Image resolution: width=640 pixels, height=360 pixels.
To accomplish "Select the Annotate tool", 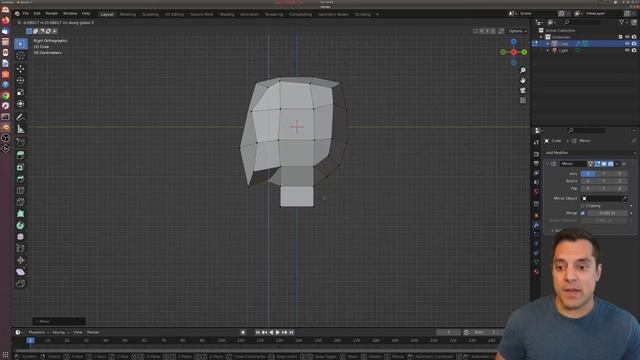I will click(x=20, y=118).
